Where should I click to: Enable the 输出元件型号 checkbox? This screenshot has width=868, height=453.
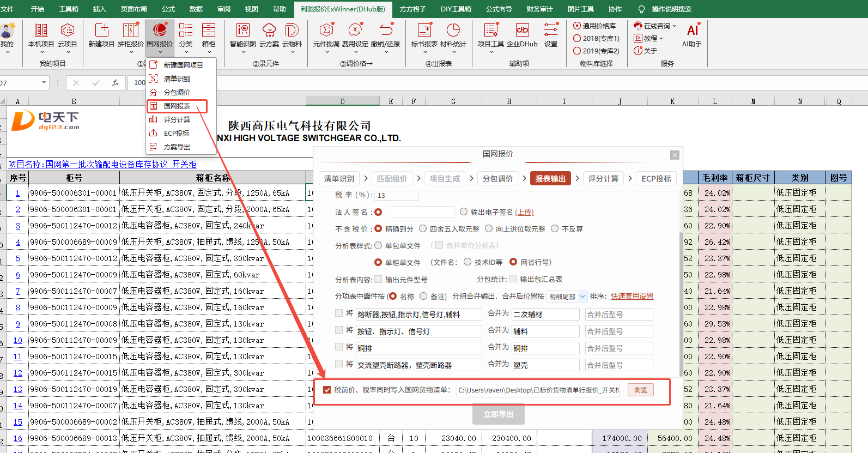point(378,279)
